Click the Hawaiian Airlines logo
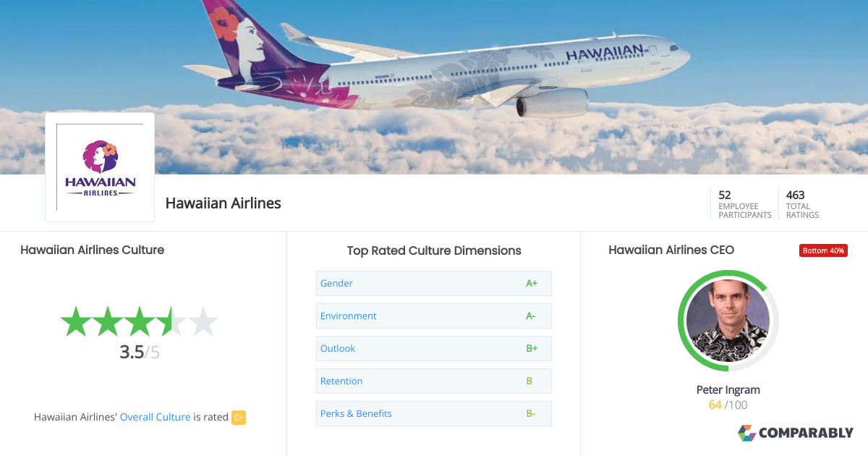The width and height of the screenshot is (868, 456). tap(99, 166)
